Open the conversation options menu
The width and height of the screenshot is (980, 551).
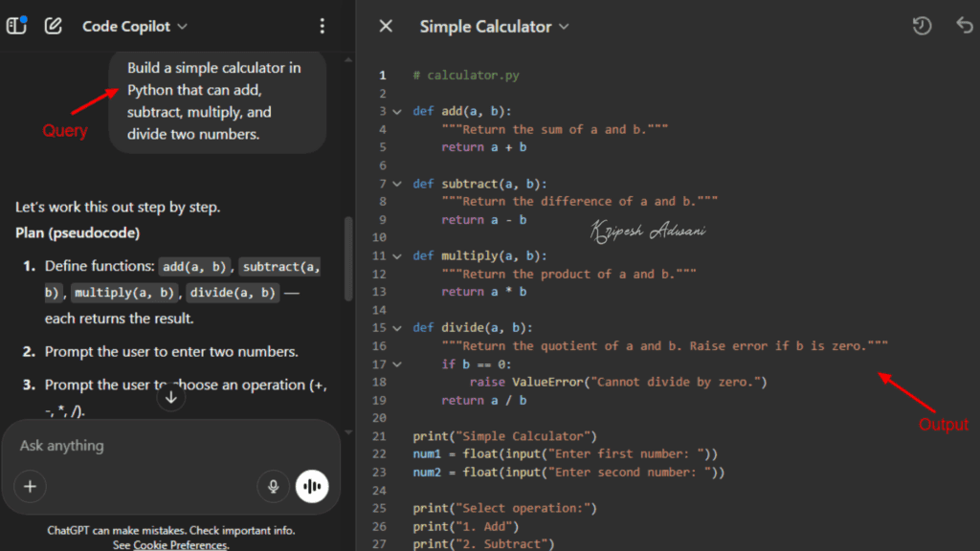tap(323, 26)
